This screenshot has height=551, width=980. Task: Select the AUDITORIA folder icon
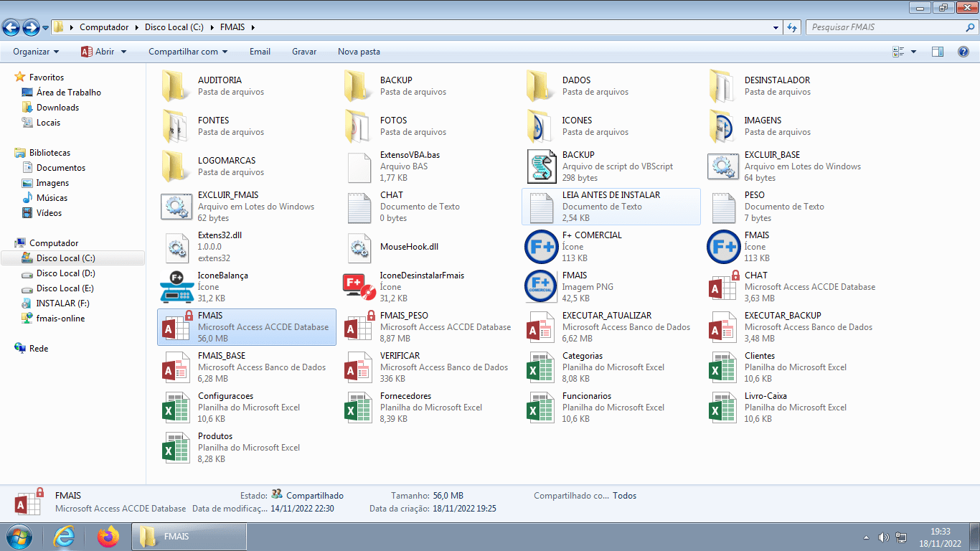point(175,86)
